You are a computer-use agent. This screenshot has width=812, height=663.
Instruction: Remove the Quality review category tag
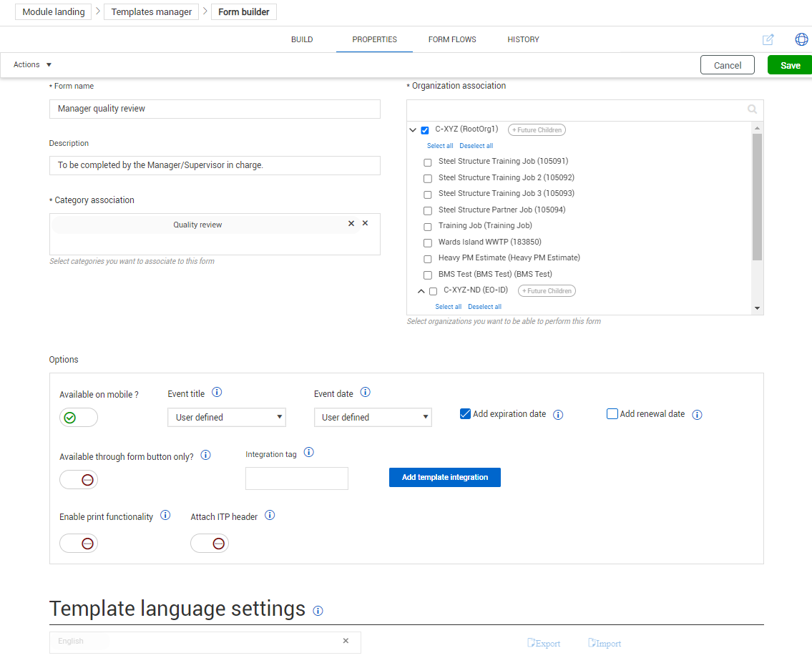(351, 224)
